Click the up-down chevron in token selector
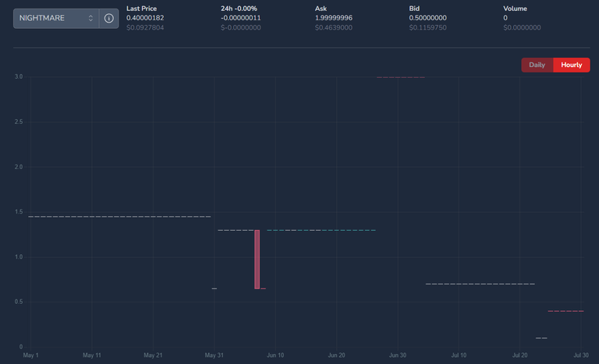Screen dimensions: 599x364 point(90,19)
